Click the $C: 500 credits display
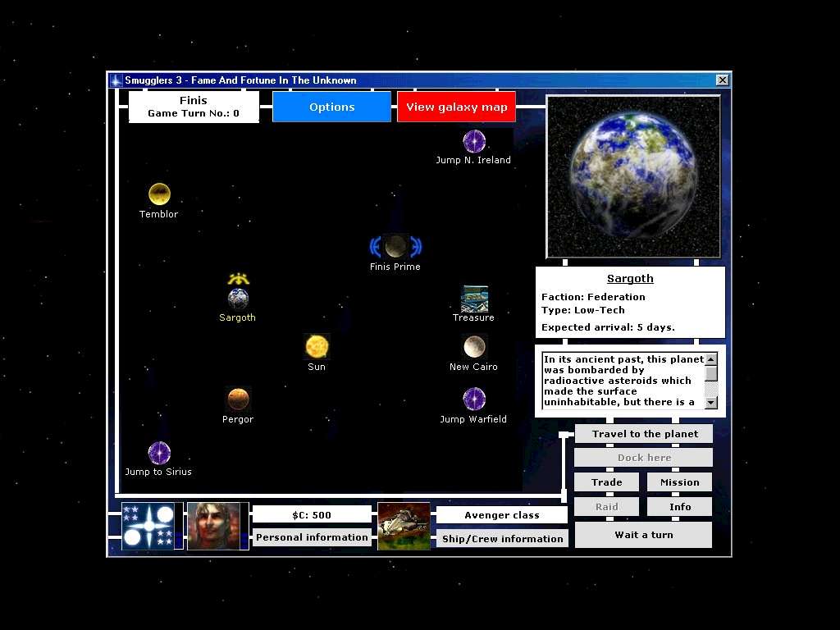This screenshot has width=840, height=630. click(x=312, y=515)
